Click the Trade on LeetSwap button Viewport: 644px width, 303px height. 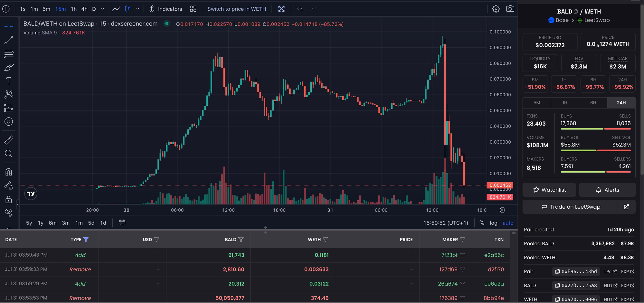click(571, 207)
